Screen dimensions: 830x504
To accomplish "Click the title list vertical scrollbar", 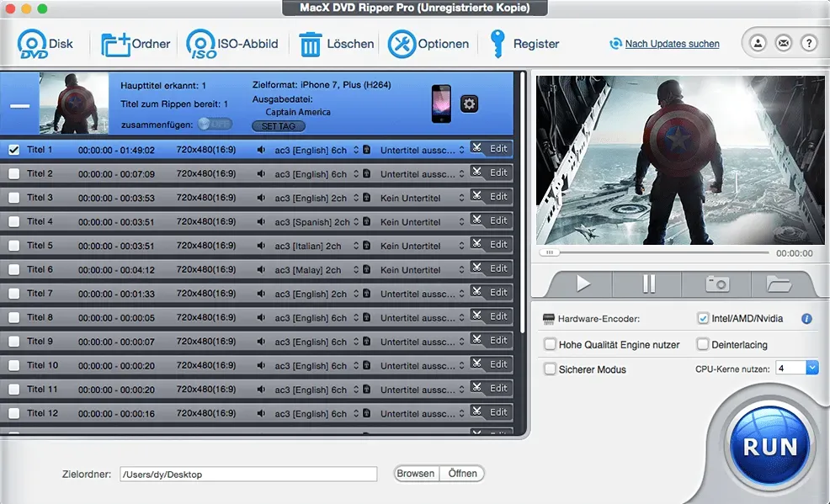I will [522, 204].
